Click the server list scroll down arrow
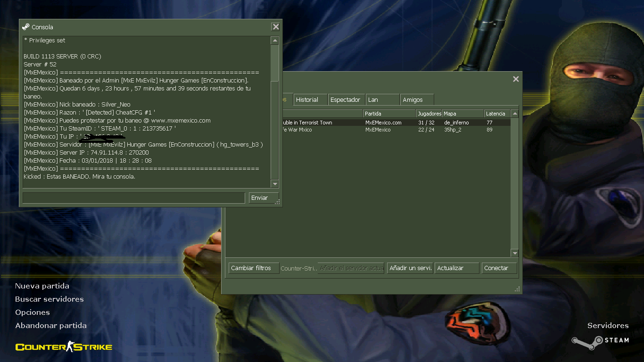This screenshot has width=644, height=362. tap(515, 253)
